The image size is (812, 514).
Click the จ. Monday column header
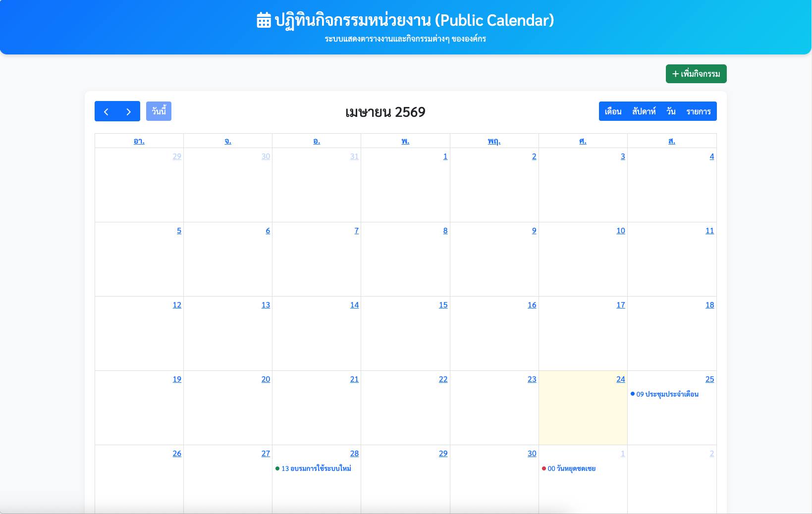click(x=228, y=141)
